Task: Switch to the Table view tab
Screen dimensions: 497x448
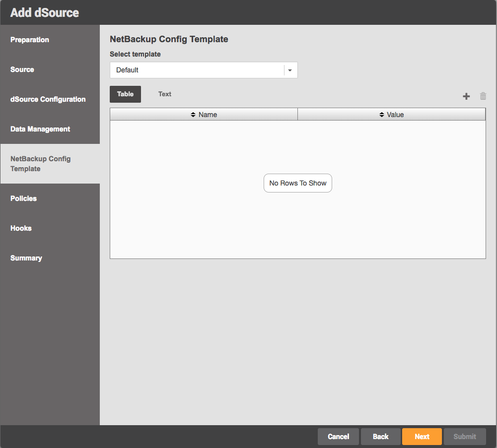Action: pyautogui.click(x=125, y=94)
